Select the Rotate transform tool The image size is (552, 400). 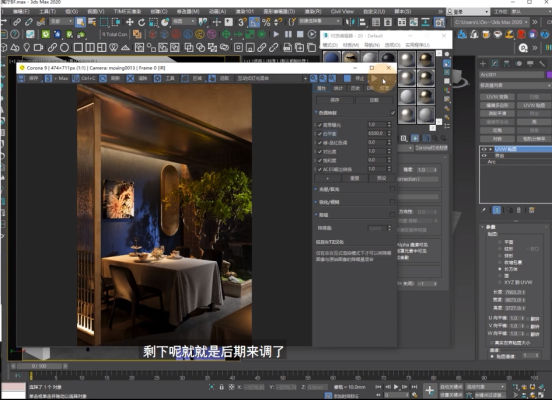(x=142, y=23)
